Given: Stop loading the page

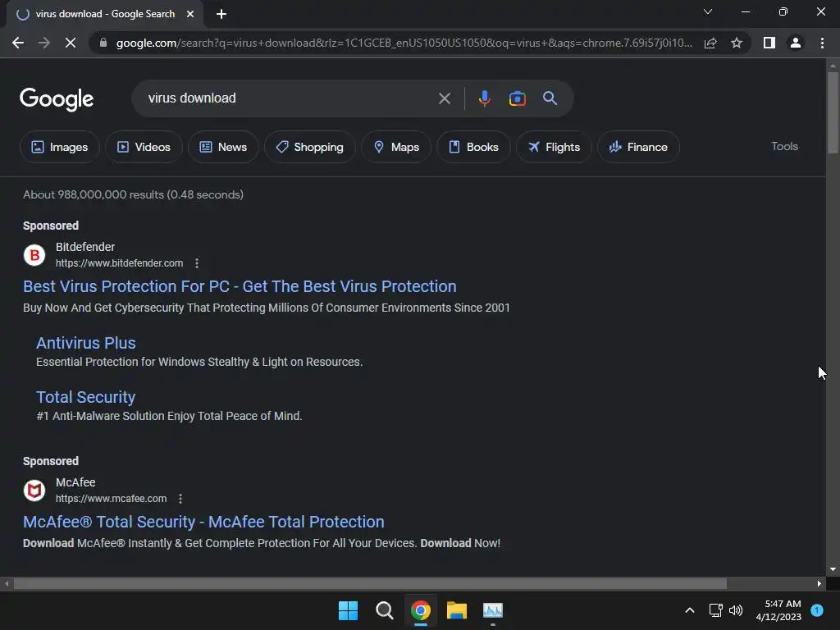Looking at the screenshot, I should pyautogui.click(x=71, y=43).
